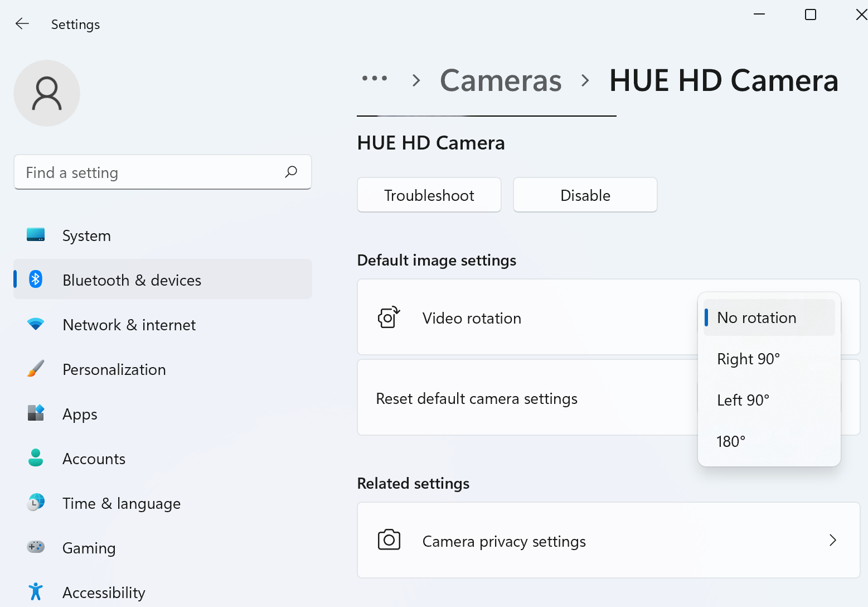
Task: Click the Bluetooth icon in sidebar
Action: (x=36, y=279)
